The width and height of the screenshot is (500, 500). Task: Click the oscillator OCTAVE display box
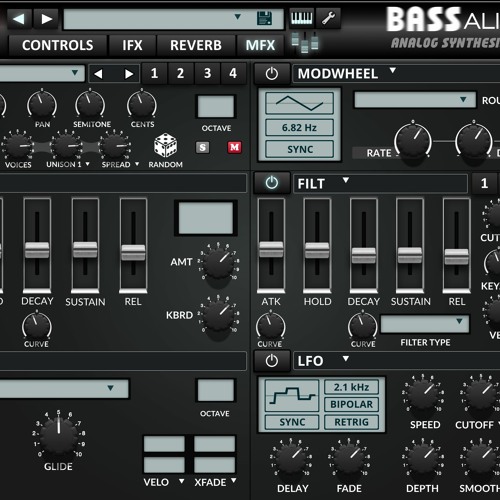216,107
